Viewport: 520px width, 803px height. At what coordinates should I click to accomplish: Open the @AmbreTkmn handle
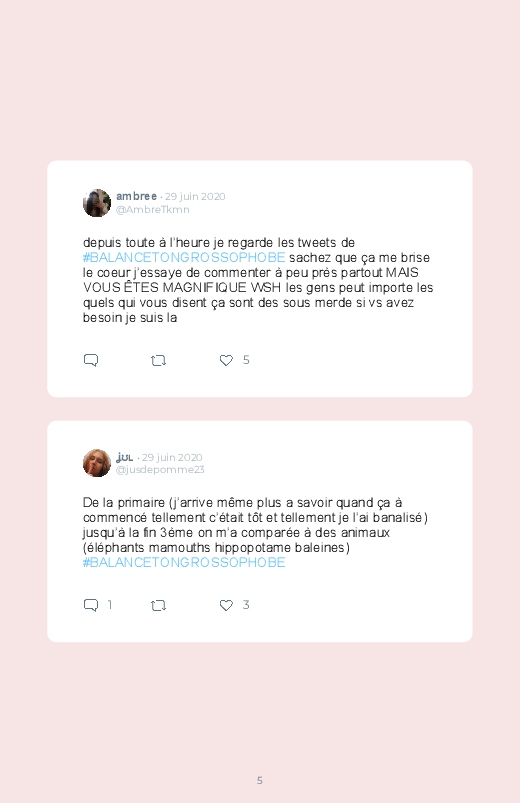pos(153,209)
